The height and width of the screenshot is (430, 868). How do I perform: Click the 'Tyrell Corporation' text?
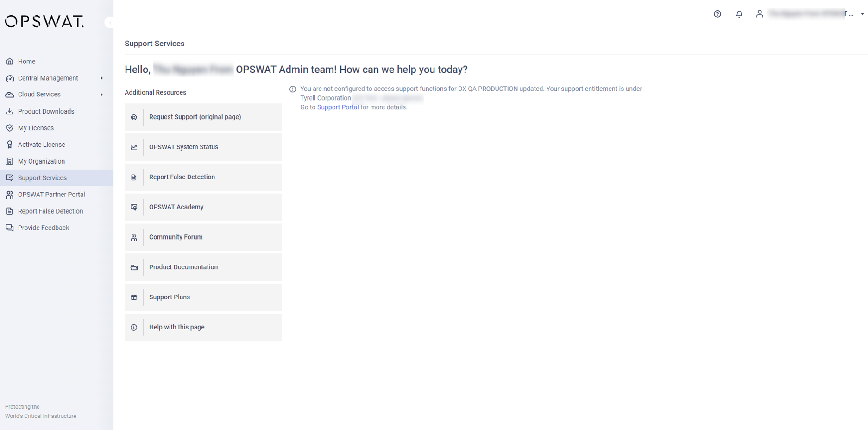pyautogui.click(x=326, y=98)
